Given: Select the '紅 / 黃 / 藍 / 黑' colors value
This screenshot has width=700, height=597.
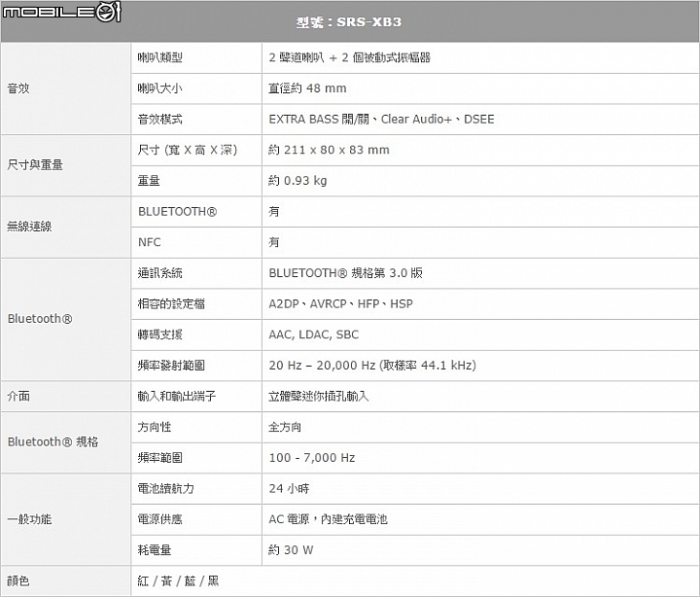Looking at the screenshot, I should pos(178,580).
